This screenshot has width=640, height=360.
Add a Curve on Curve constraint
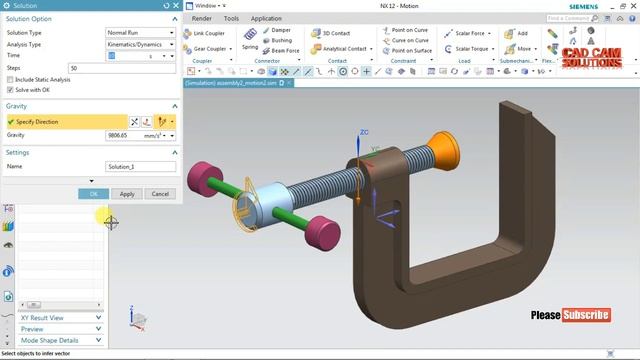[406, 40]
